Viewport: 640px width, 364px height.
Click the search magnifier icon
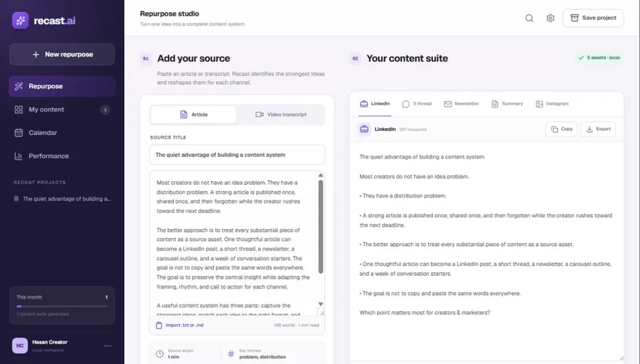click(529, 18)
